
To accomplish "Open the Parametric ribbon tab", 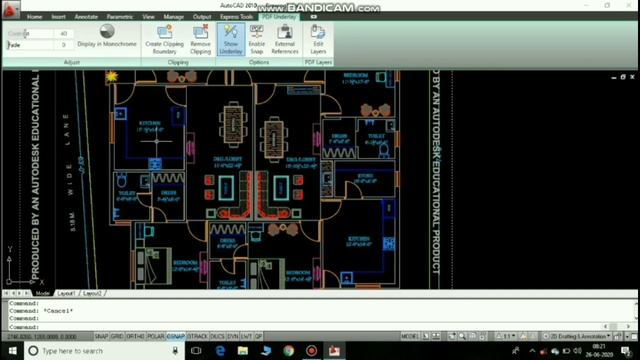I will [120, 17].
